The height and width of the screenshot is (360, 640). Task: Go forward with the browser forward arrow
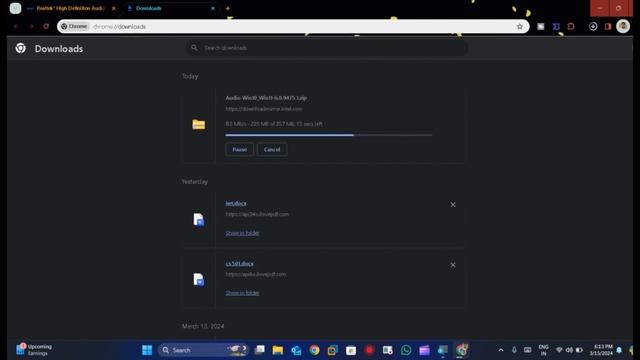coord(31,26)
